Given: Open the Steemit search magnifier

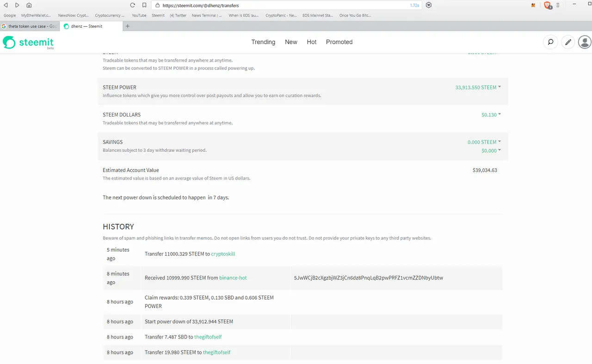Looking at the screenshot, I should pos(550,42).
